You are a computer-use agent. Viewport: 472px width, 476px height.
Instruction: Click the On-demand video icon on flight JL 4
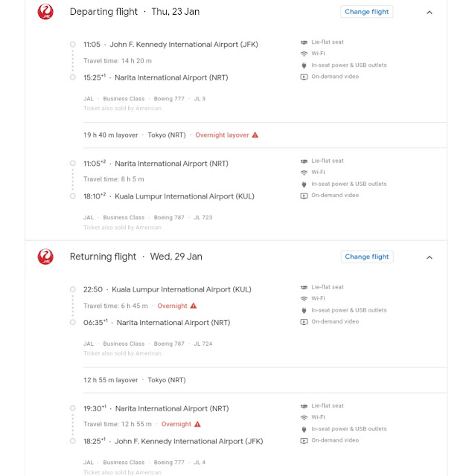click(304, 440)
